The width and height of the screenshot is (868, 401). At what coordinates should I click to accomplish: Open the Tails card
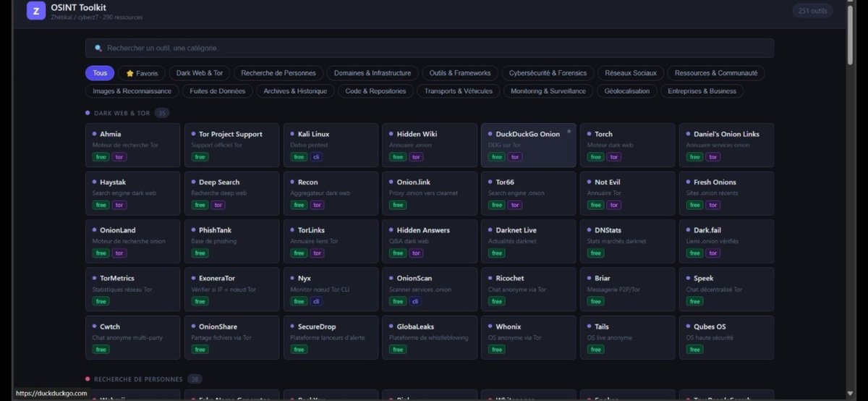click(627, 337)
